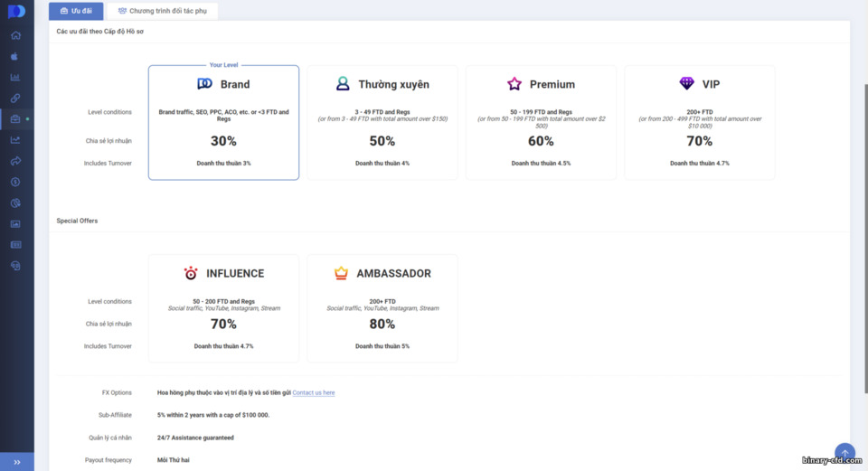Click the 80% profit share value
This screenshot has width=868, height=471.
click(382, 324)
